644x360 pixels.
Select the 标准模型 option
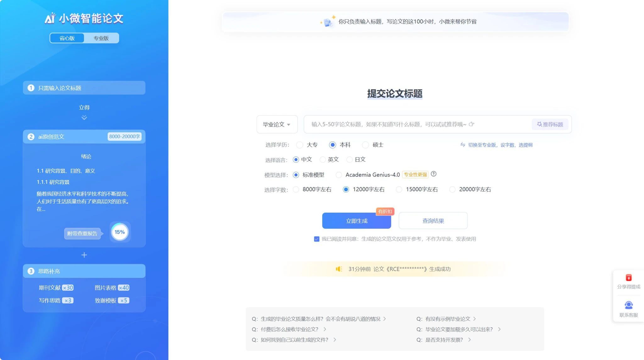(296, 175)
